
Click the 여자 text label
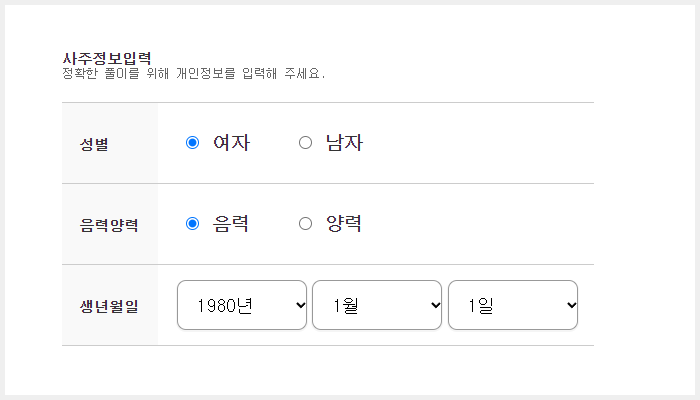coord(231,143)
